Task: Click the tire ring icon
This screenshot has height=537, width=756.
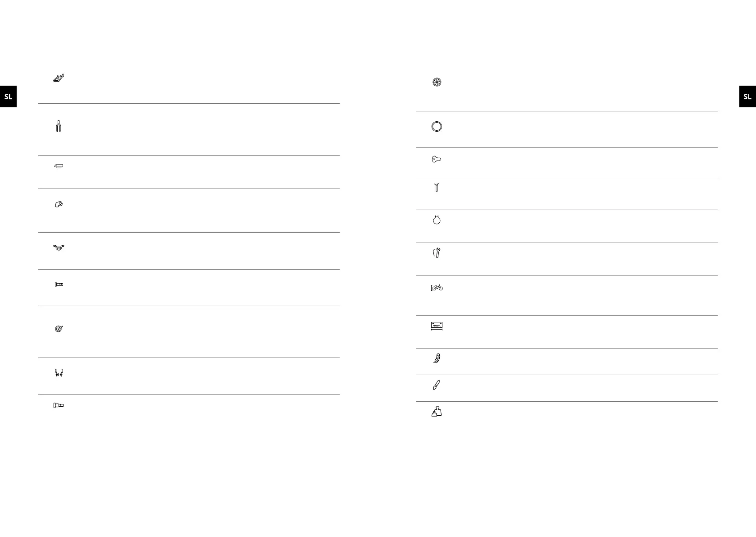Action: coord(437,127)
